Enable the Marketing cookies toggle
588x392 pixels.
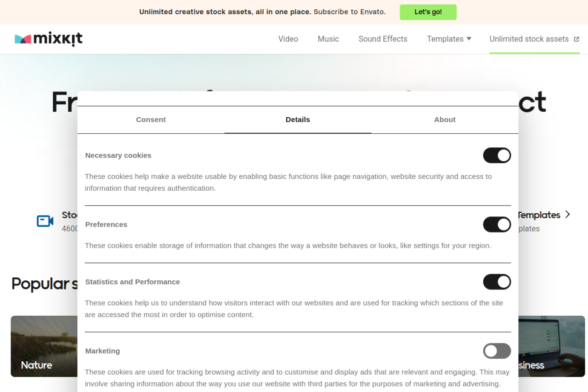[497, 351]
